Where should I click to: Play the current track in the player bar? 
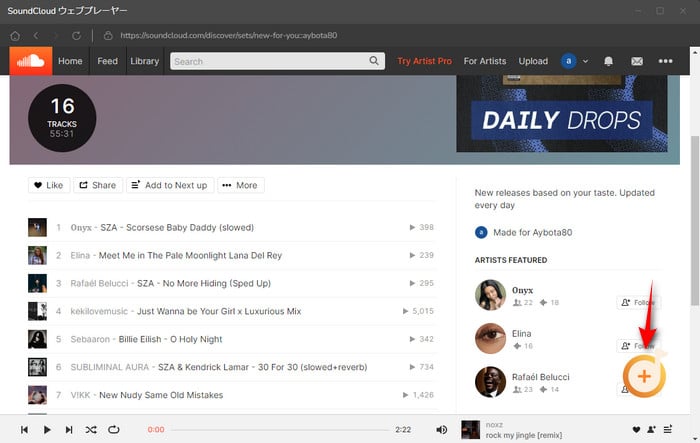(46, 430)
